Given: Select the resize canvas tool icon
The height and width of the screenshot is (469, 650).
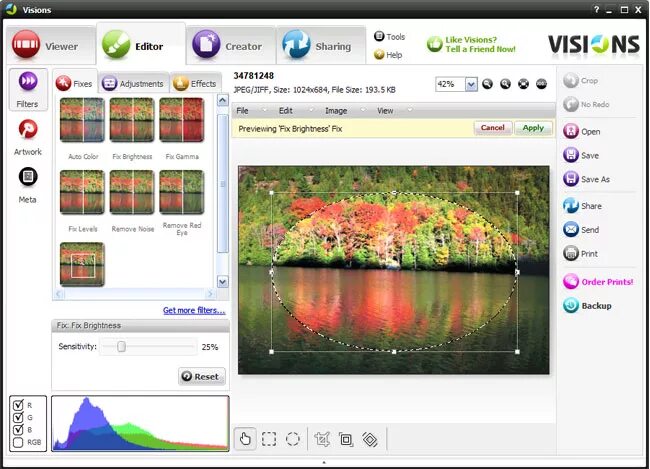Looking at the screenshot, I should [x=346, y=439].
